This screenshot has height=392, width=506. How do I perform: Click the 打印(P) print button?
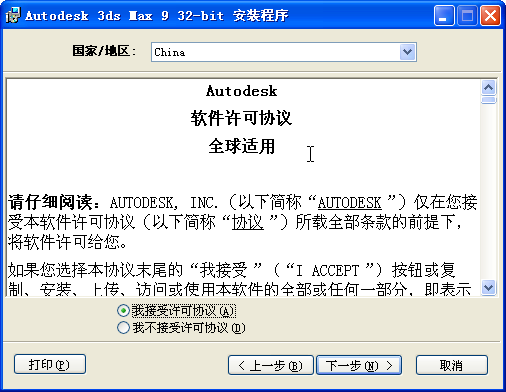point(50,364)
